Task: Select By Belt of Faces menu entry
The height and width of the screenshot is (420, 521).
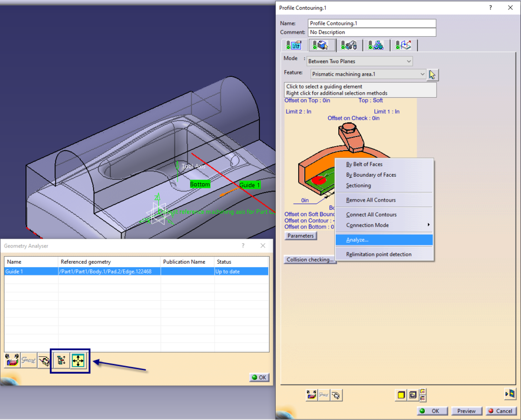Action: point(364,164)
